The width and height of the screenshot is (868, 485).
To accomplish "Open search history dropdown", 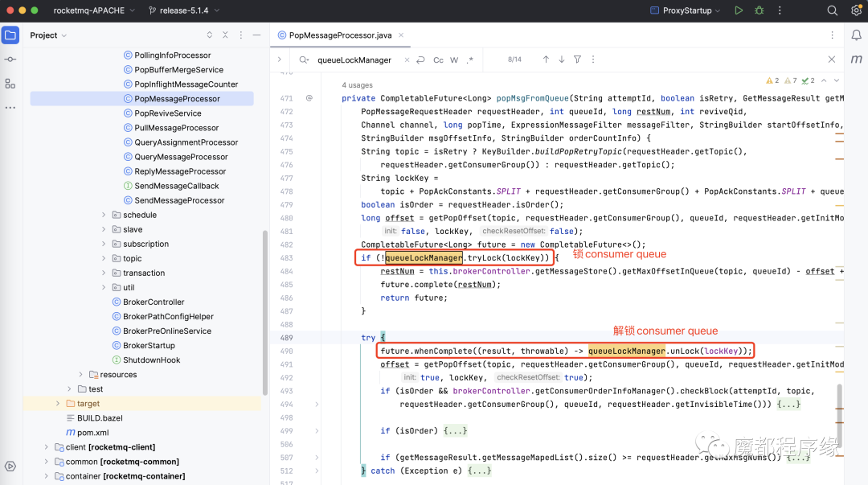I will pyautogui.click(x=303, y=60).
